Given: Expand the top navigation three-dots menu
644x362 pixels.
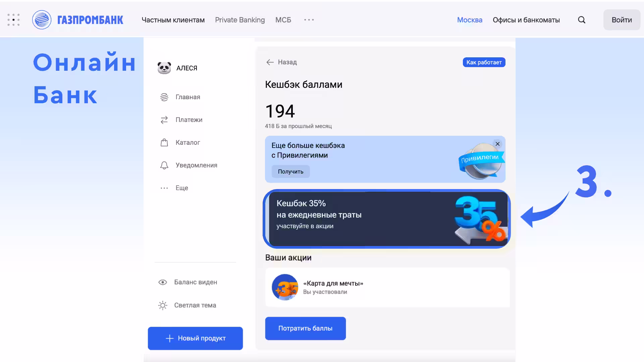Looking at the screenshot, I should pyautogui.click(x=309, y=20).
